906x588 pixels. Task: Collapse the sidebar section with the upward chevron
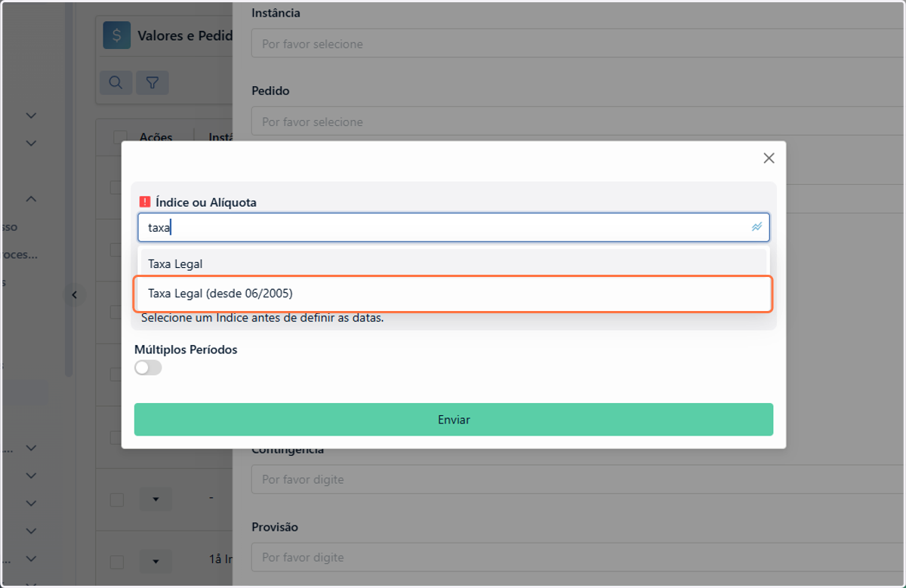31,199
